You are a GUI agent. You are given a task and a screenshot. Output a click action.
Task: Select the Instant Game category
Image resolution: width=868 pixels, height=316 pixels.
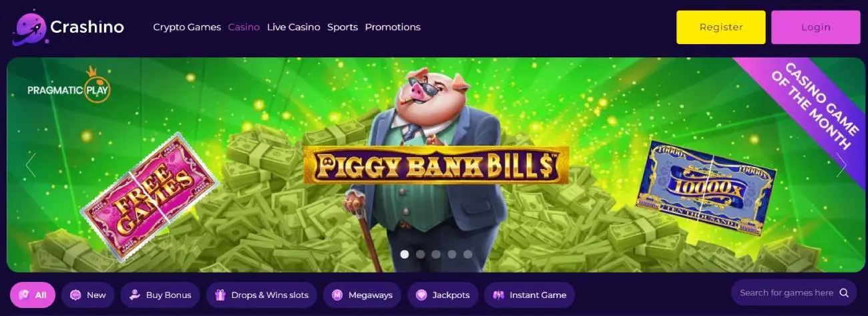[x=529, y=295]
